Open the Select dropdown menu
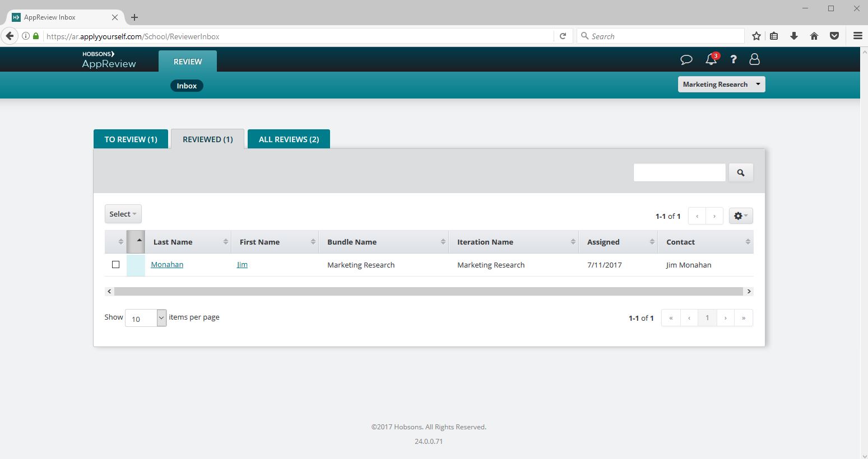868x459 pixels. point(123,214)
